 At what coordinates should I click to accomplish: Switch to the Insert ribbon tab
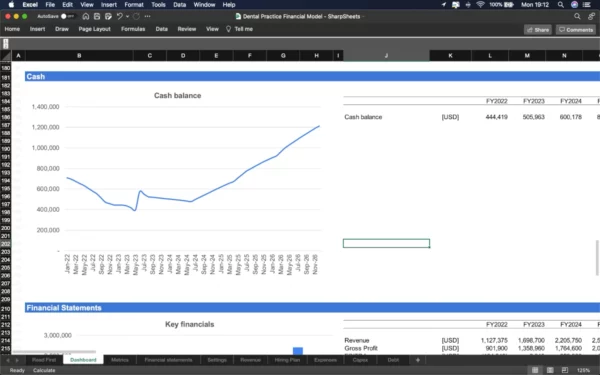click(x=38, y=29)
